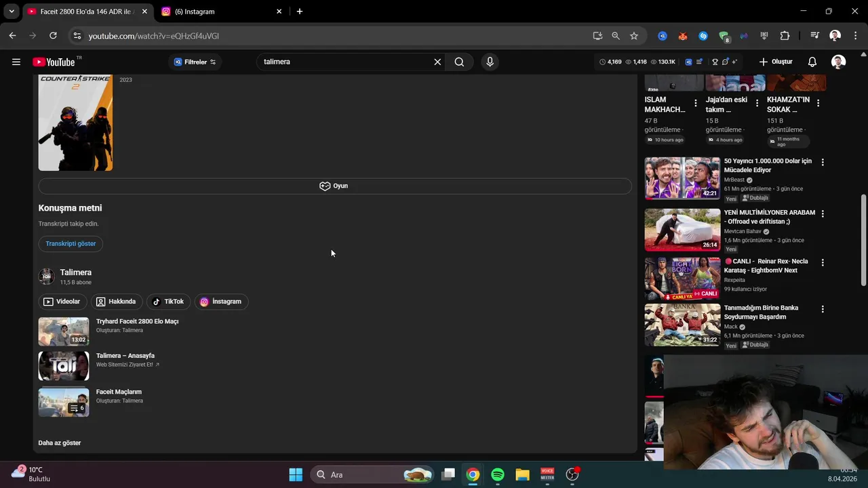The height and width of the screenshot is (488, 868).
Task: Open the Talimera channel avatar
Action: (46, 277)
